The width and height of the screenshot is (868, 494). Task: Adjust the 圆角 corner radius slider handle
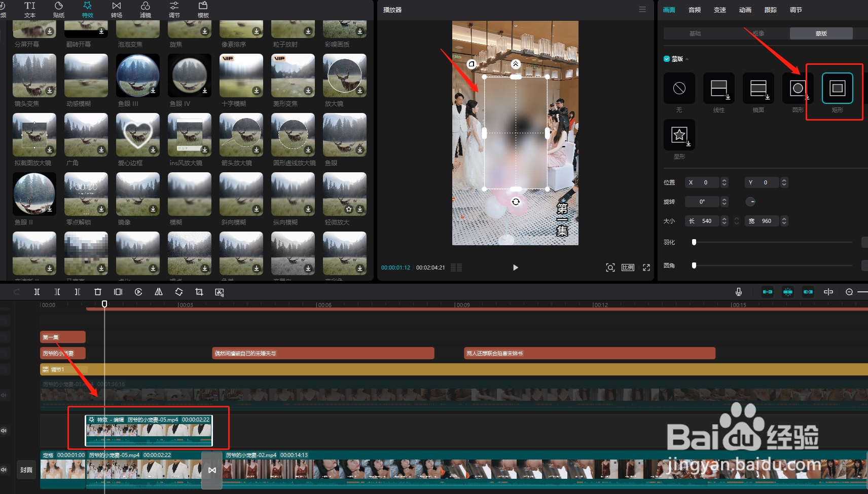[694, 265]
